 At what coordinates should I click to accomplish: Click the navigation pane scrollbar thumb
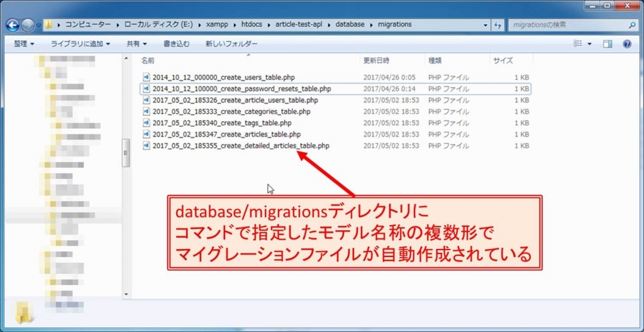(x=126, y=152)
